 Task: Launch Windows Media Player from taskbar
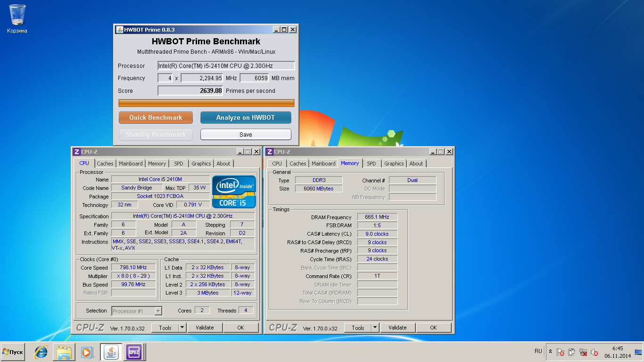[86, 352]
